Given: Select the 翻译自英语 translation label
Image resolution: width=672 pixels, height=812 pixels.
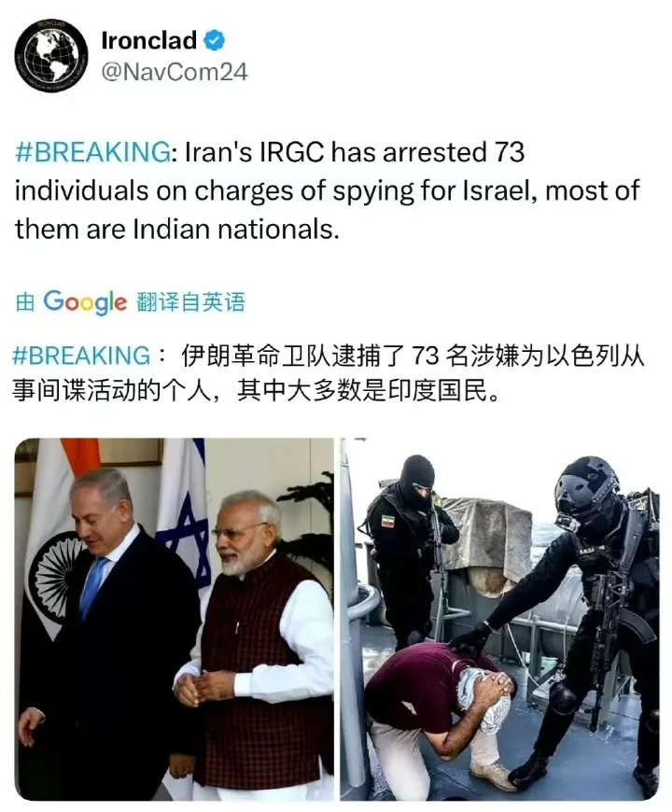Looking at the screenshot, I should click(190, 301).
